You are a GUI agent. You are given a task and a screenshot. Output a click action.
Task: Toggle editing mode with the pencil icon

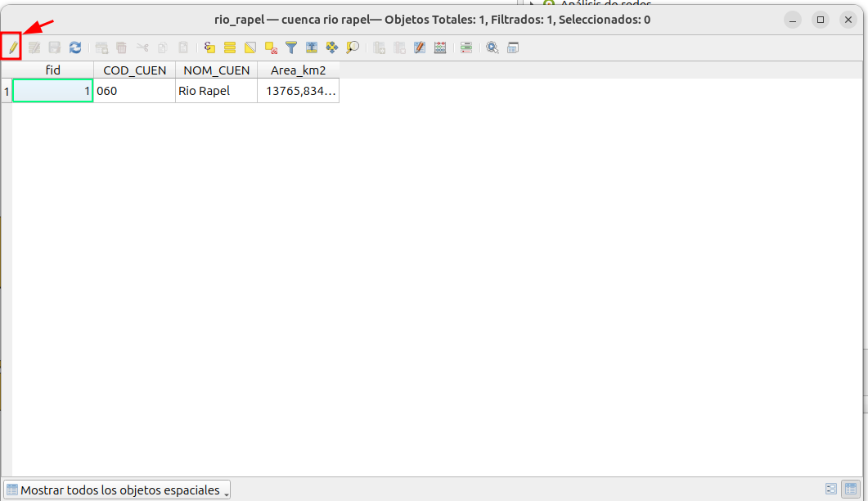tap(13, 47)
